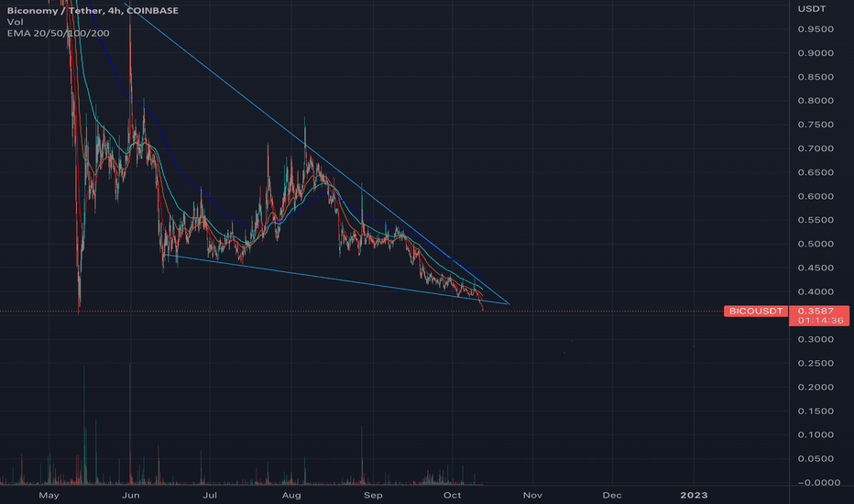This screenshot has width=854, height=504.
Task: Click the 0.8500 price axis label
Action: (x=816, y=77)
